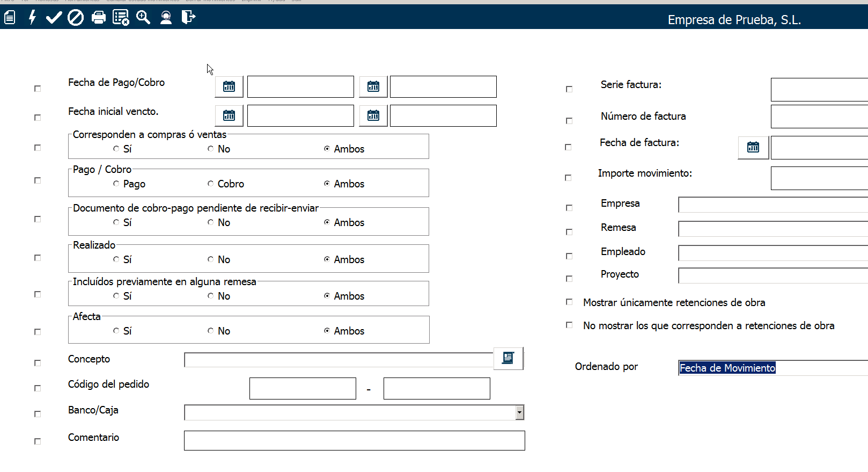Enable the Fecha inicial vencto. checkbox
This screenshot has width=868, height=472.
tap(38, 118)
